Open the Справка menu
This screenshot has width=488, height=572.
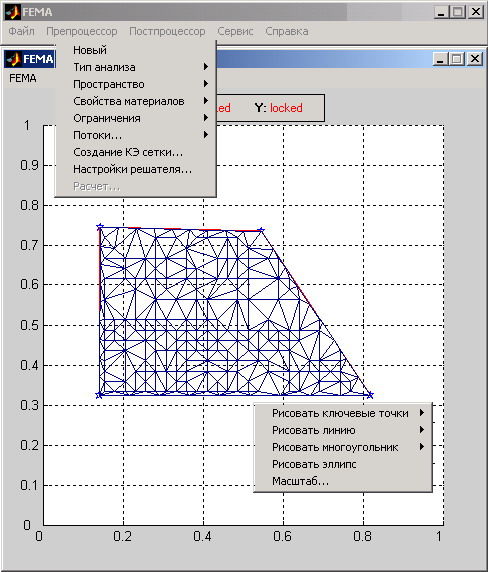[287, 31]
